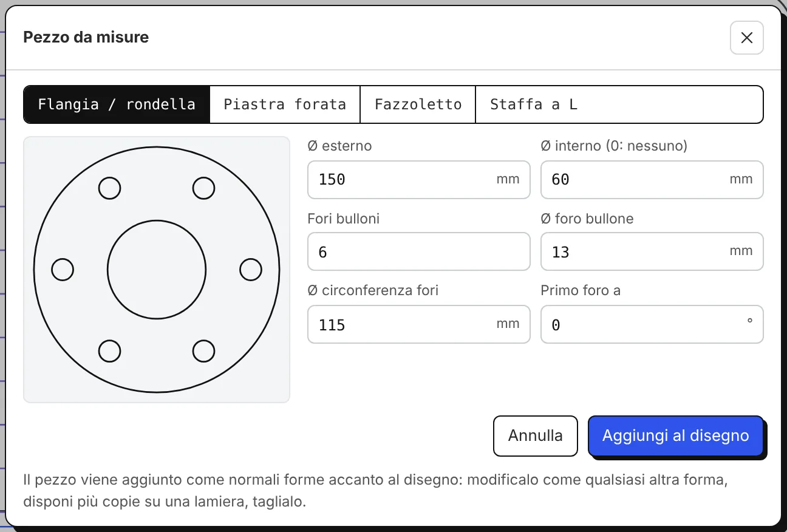Click the Pezzo da misure title
This screenshot has height=532, width=787.
coord(86,38)
